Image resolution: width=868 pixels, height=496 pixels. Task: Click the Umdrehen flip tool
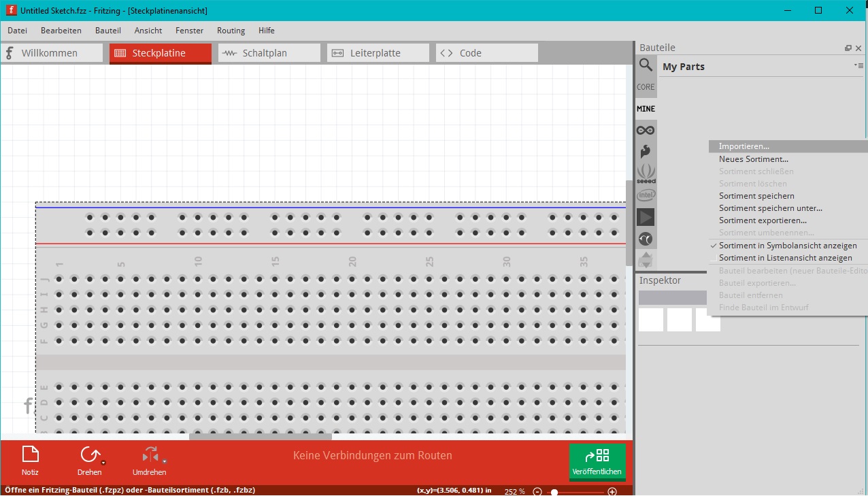149,461
